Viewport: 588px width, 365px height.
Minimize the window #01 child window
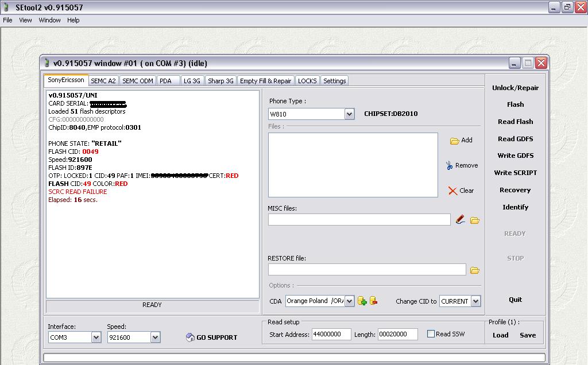point(514,63)
